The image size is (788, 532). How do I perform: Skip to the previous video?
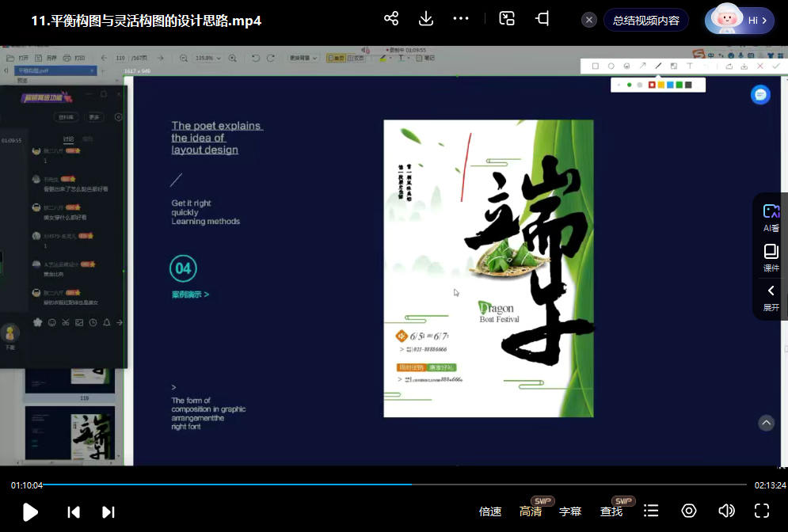[x=74, y=511]
